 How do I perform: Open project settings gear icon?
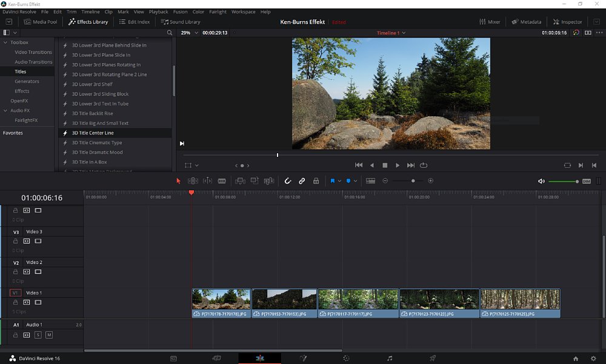click(592, 359)
